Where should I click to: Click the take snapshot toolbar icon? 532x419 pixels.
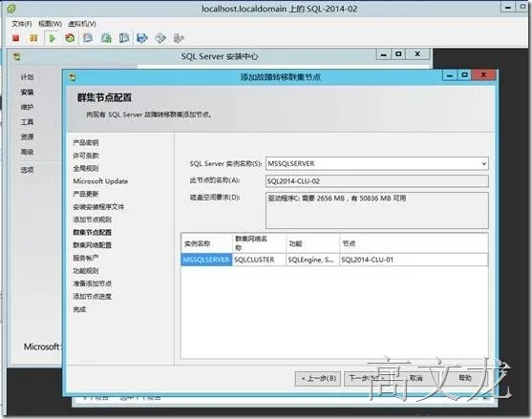coord(88,38)
